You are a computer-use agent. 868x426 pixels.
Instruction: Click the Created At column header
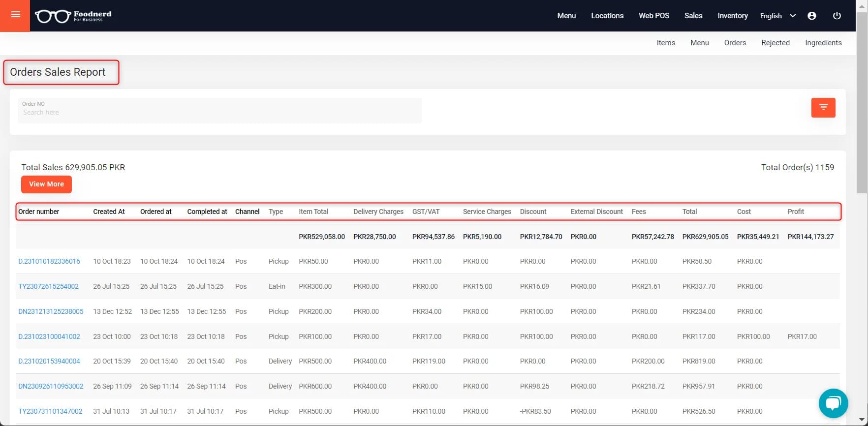pyautogui.click(x=109, y=212)
